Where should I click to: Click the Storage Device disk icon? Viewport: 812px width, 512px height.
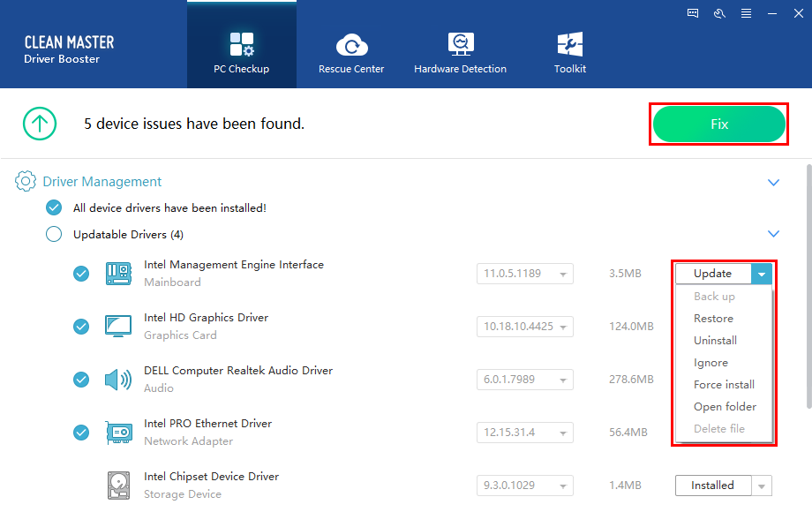click(118, 486)
